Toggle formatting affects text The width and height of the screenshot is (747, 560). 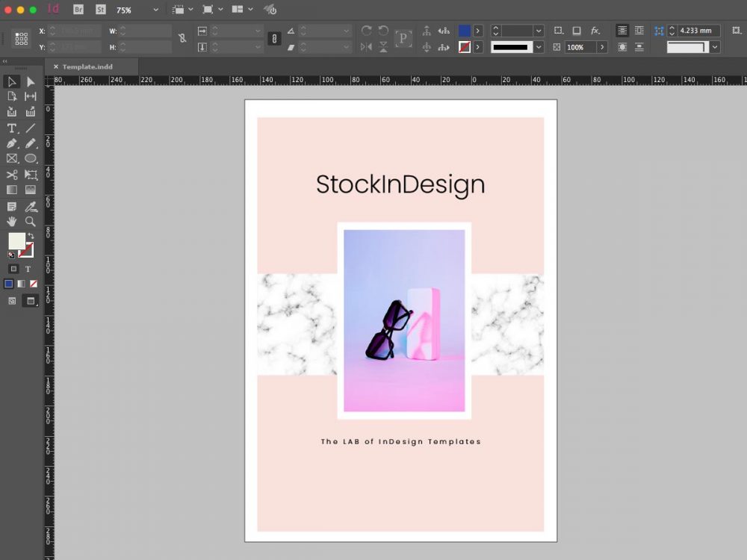click(x=28, y=269)
